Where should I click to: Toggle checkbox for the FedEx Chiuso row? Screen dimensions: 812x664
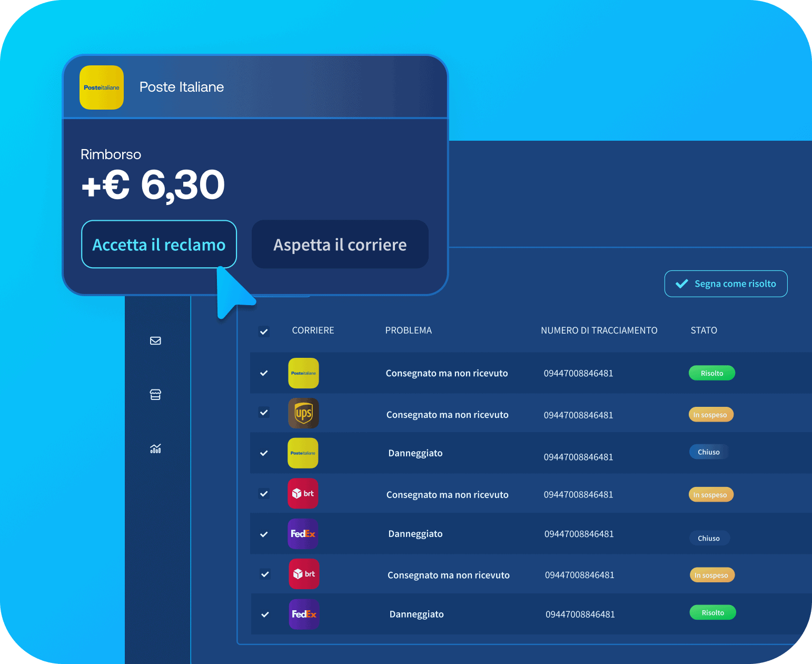click(x=264, y=534)
